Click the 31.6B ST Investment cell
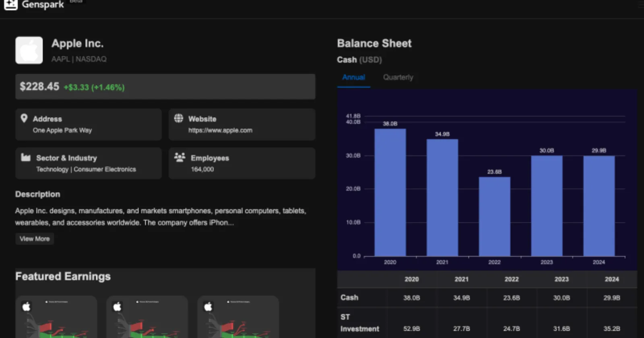Viewport: 644px width, 338px height. coord(561,329)
